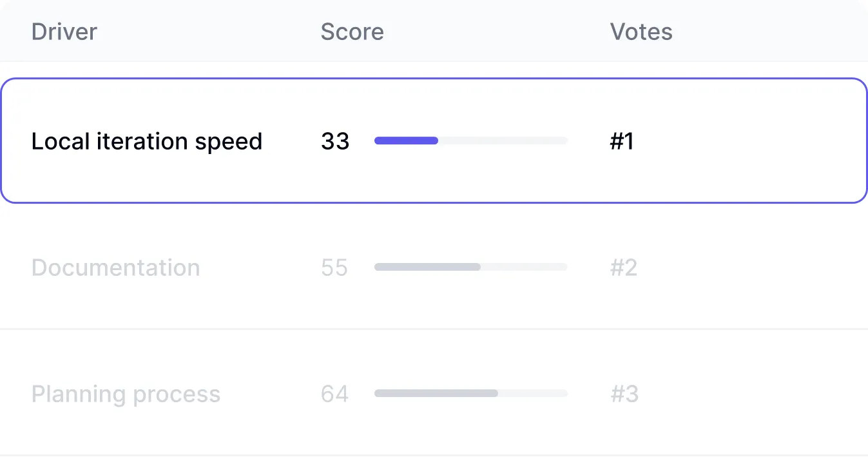Click blank space right of #1 in highlighted row
Image resolution: width=868 pixels, height=457 pixels.
click(x=747, y=141)
